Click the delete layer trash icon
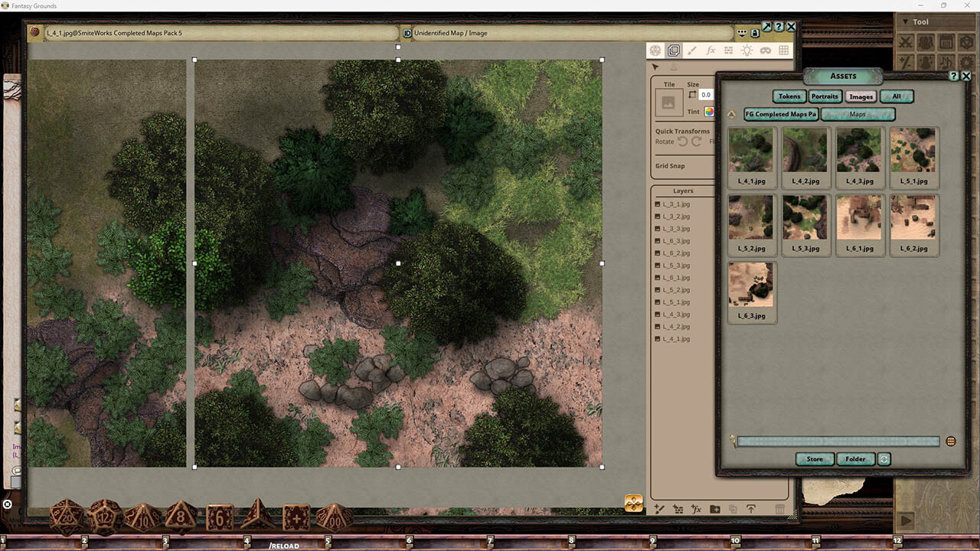Viewport: 980px width, 551px height. tap(779, 509)
